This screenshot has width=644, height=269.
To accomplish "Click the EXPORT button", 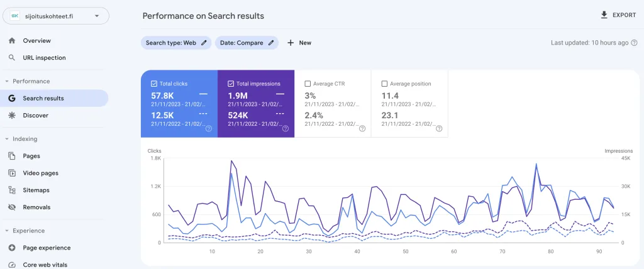I will [x=618, y=15].
